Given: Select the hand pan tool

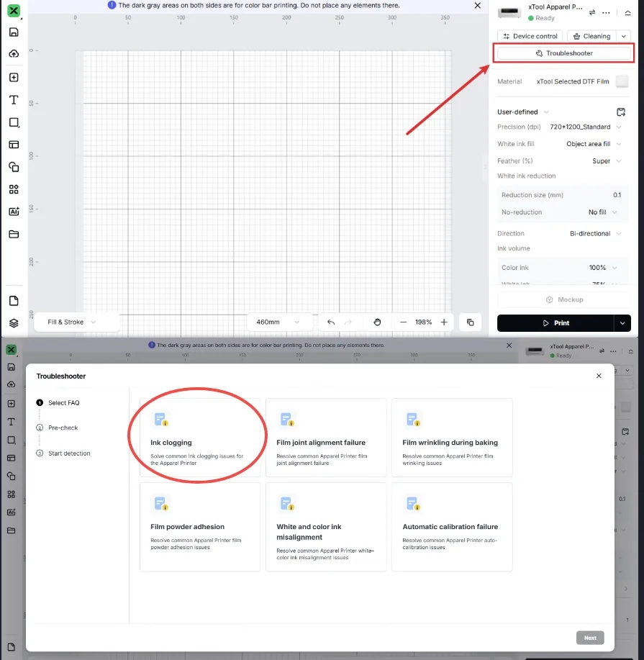Looking at the screenshot, I should coord(377,322).
